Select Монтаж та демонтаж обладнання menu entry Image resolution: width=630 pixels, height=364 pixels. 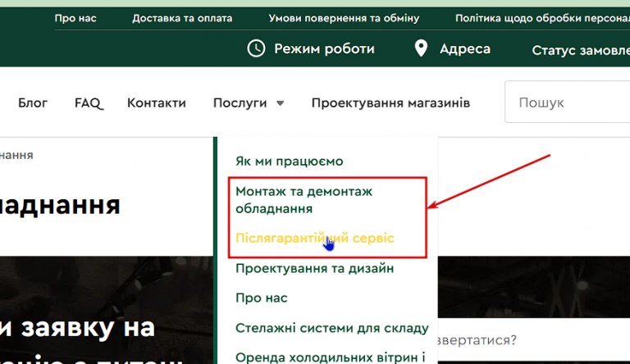[x=304, y=200]
